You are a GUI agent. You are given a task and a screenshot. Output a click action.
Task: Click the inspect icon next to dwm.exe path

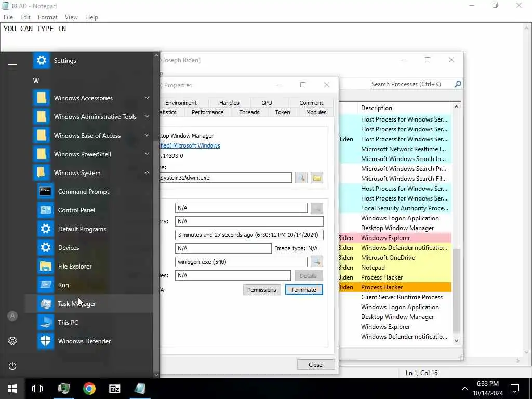pos(301,178)
